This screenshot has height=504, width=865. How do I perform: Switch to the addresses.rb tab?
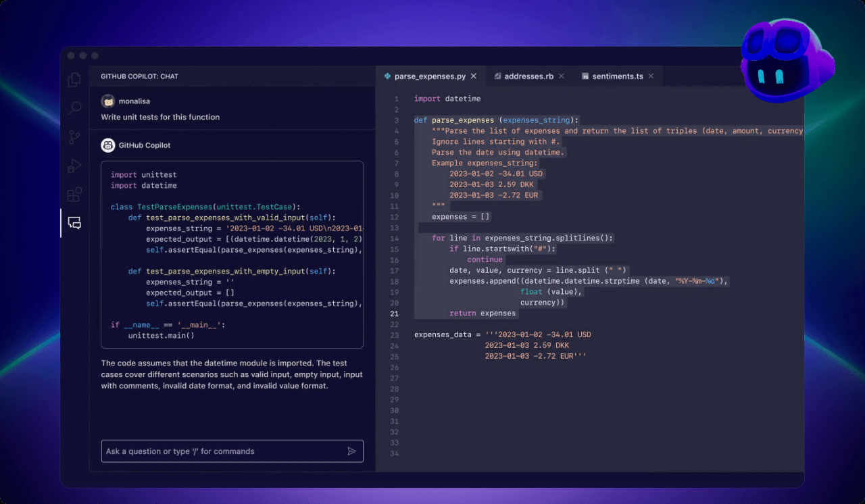tap(529, 76)
